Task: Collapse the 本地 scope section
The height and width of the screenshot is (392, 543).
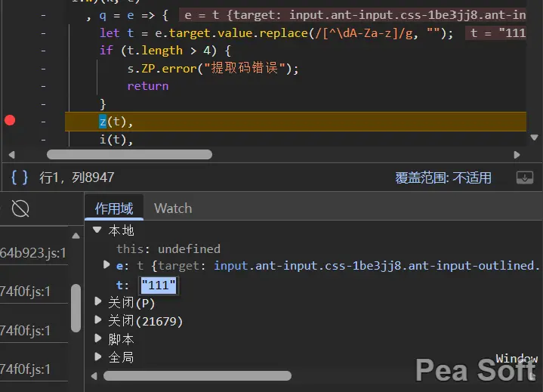Action: 97,230
